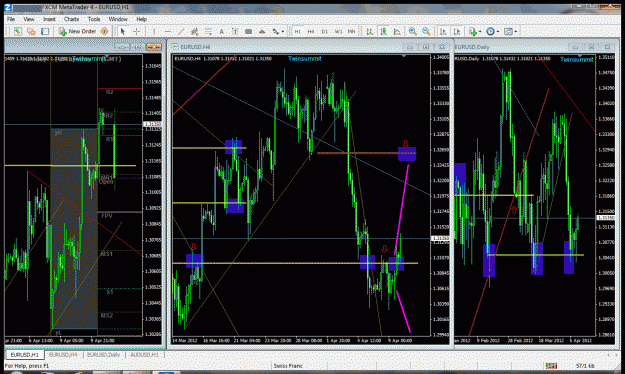Select the triangle shape tool
Image resolution: width=625 pixels, height=374 pixels.
tap(262, 31)
